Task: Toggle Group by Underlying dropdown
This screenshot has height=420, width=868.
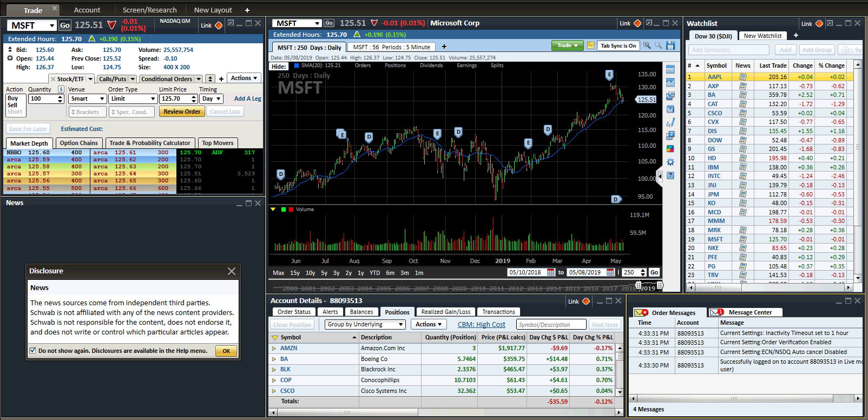Action: pyautogui.click(x=365, y=324)
